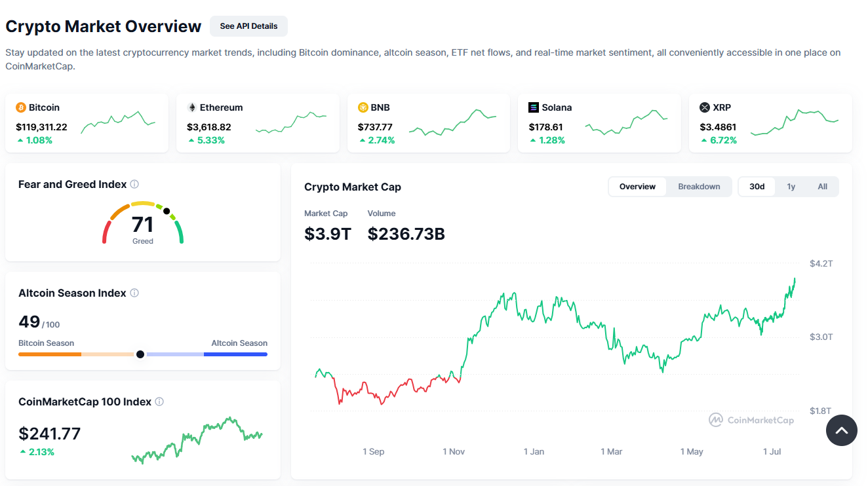
Task: Click the $4.2T axis label
Action: coord(821,263)
